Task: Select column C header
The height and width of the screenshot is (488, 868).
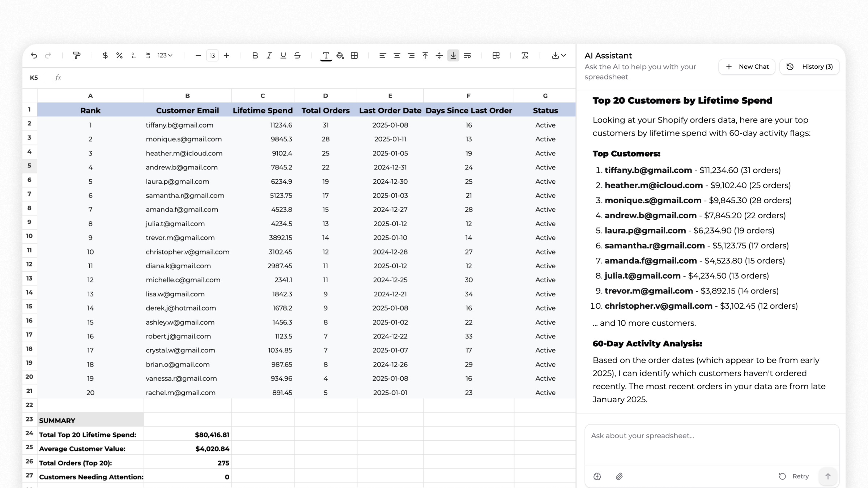Action: [263, 96]
